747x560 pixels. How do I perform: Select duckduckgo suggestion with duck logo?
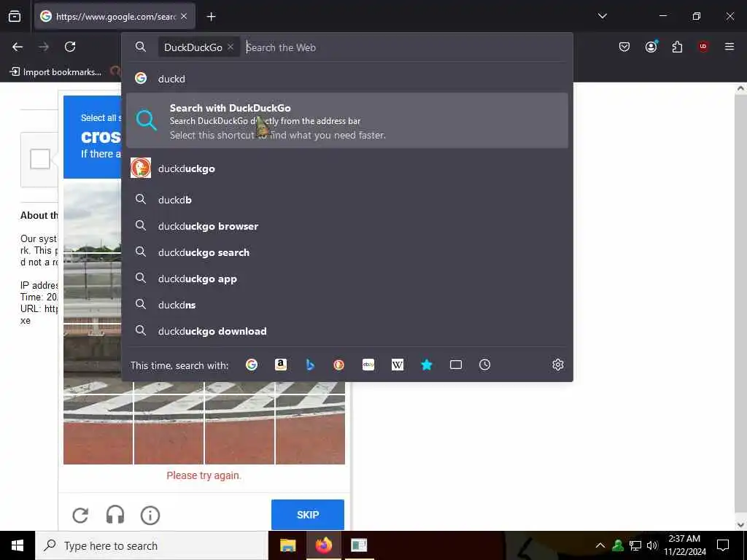pyautogui.click(x=347, y=168)
